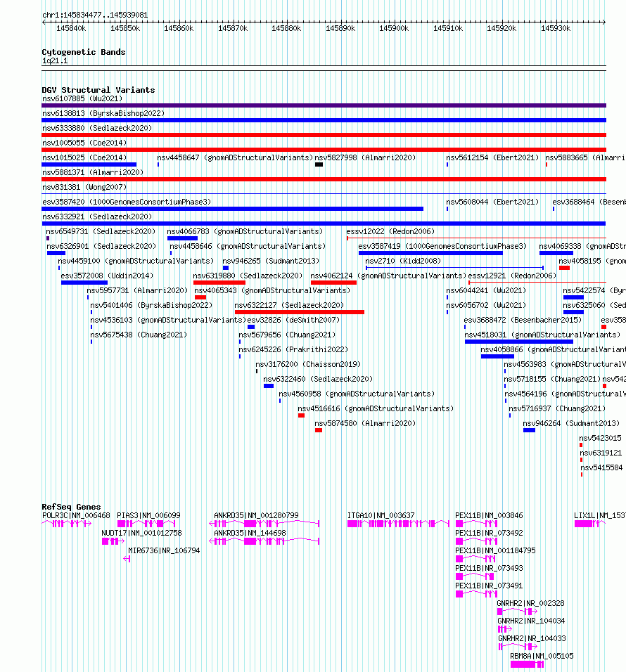This screenshot has width=626, height=672.
Task: Click the blue nsv946264 (Sudmant2013) glyph
Action: (529, 430)
